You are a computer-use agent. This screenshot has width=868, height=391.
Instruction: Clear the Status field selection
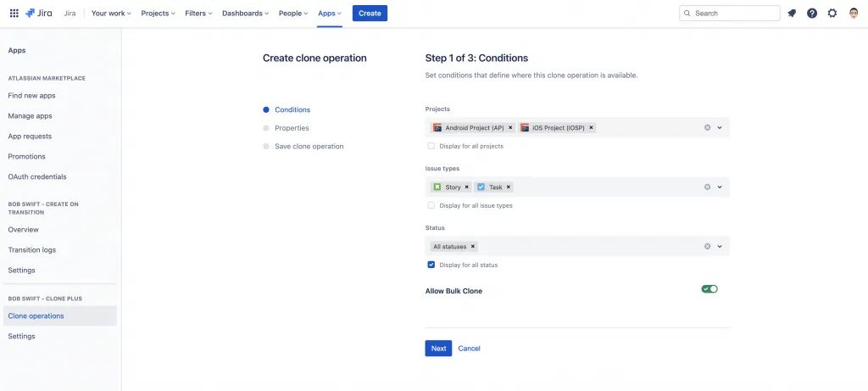[707, 247]
